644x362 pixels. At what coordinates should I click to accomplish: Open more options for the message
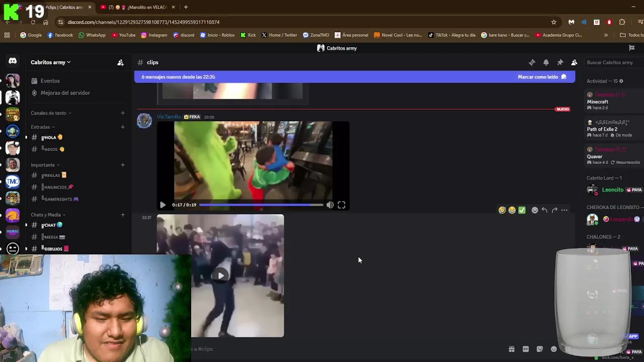click(565, 210)
